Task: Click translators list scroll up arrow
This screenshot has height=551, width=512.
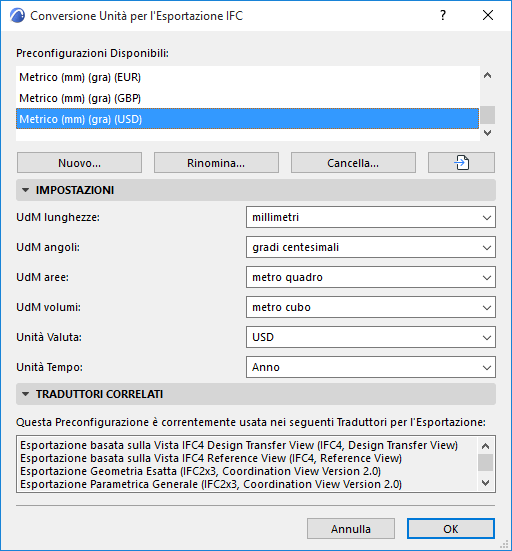Action: pos(486,446)
